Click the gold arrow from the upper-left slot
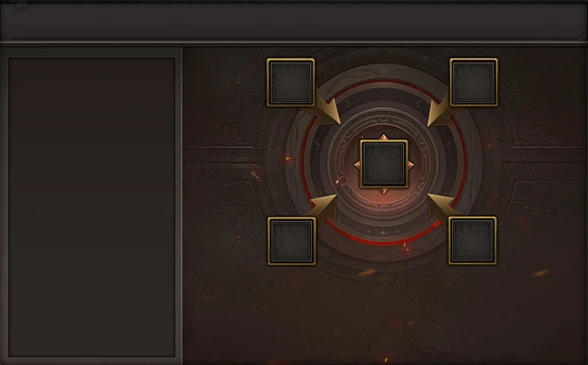588x365 pixels. point(325,110)
